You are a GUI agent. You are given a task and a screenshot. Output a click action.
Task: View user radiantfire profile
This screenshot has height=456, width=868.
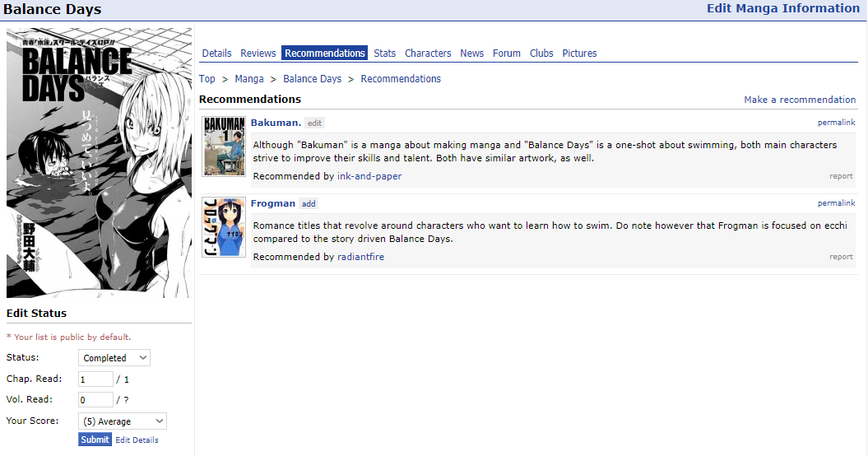[360, 257]
